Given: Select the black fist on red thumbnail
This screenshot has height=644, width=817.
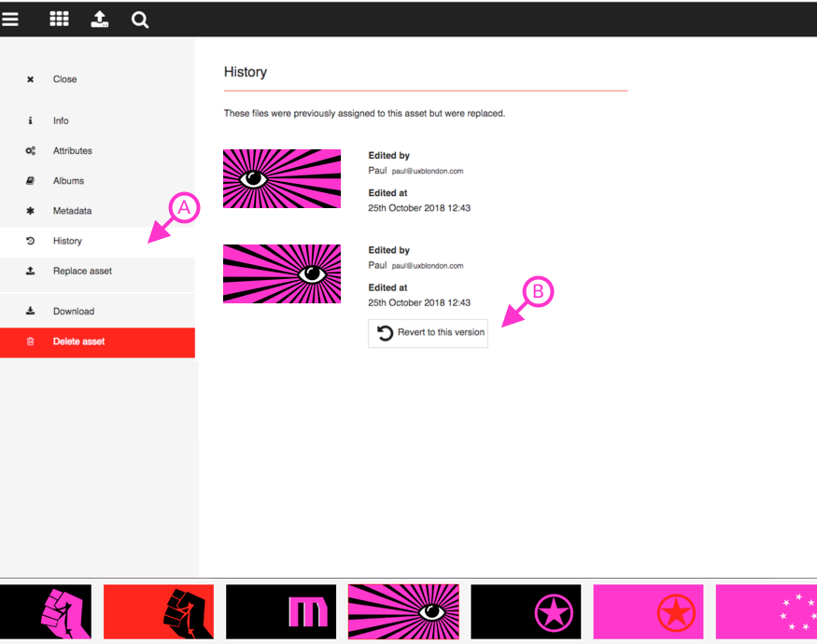Looking at the screenshot, I should pos(159,612).
